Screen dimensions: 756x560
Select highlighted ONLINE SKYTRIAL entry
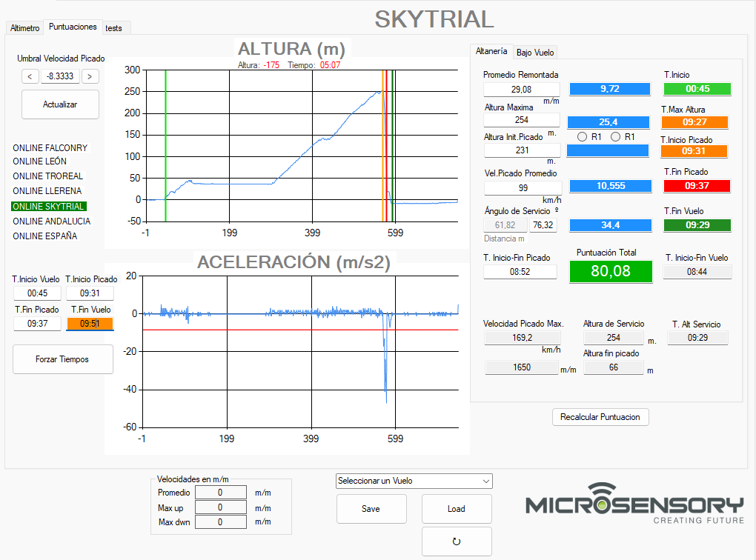49,206
